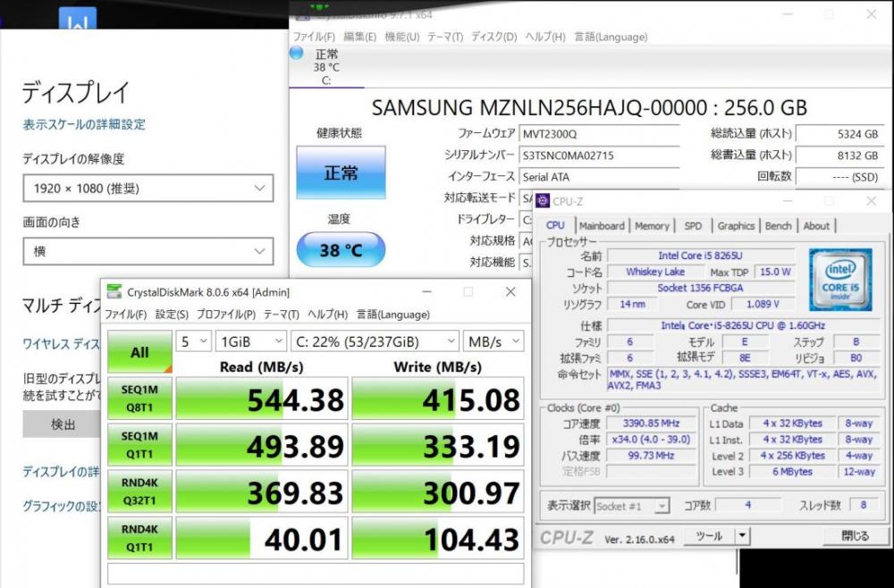Start the SEQ1M Q1T1 test
This screenshot has height=588, width=894.
[139, 445]
